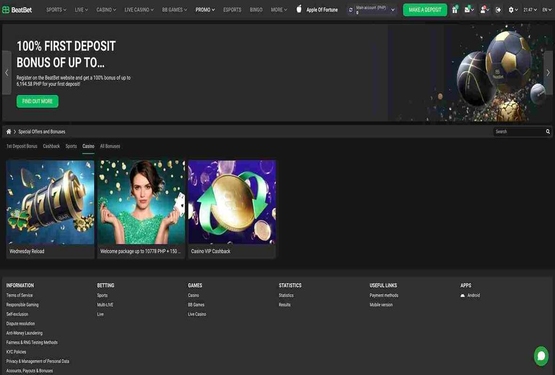Image resolution: width=555 pixels, height=375 pixels.
Task: Switch to the Cashback tab
Action: tap(51, 146)
